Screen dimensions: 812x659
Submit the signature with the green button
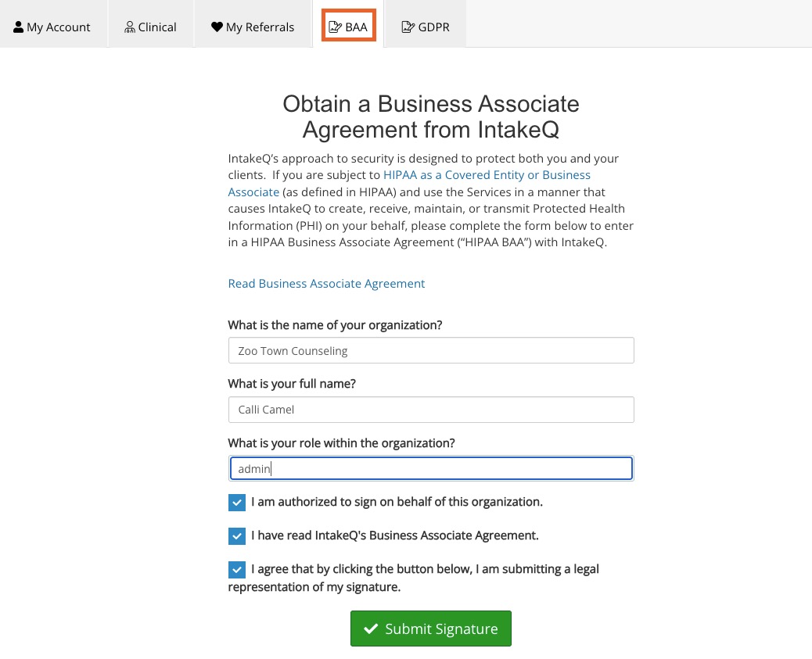431,629
